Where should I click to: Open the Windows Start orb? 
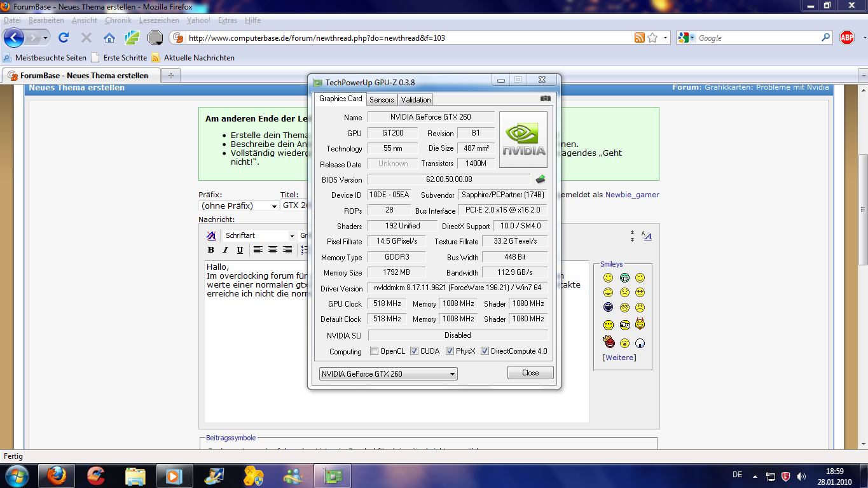[17, 475]
